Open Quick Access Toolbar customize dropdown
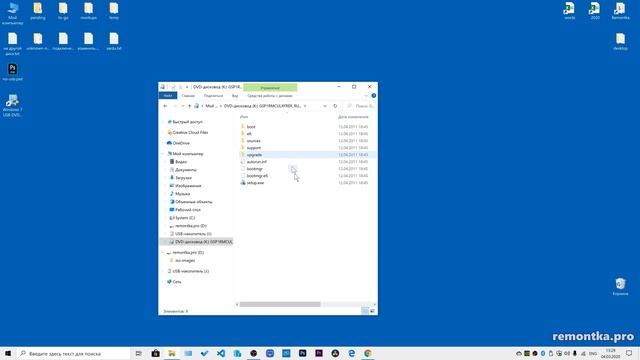 coord(187,87)
